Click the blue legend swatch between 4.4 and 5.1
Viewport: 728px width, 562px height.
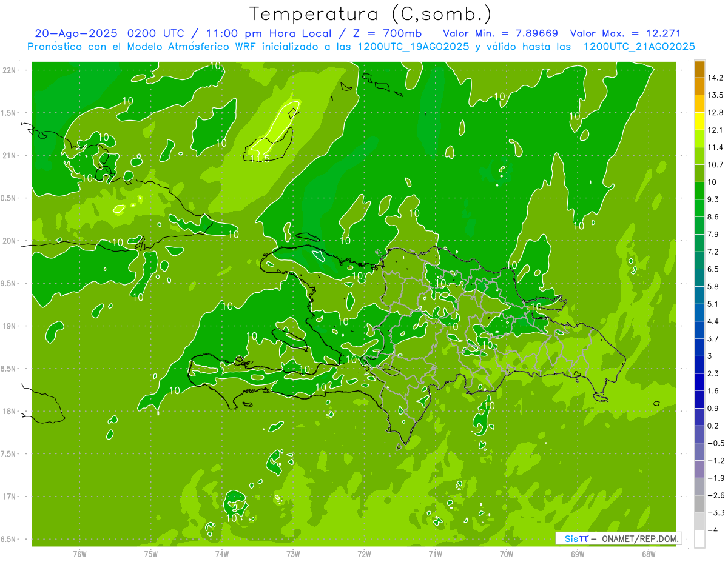pos(699,312)
